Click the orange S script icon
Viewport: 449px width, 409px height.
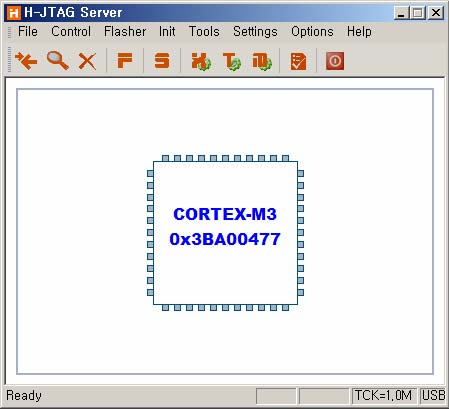click(162, 60)
